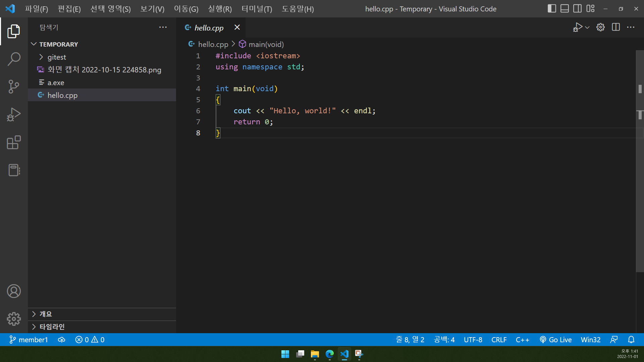Start the Go Live server

pos(555,340)
